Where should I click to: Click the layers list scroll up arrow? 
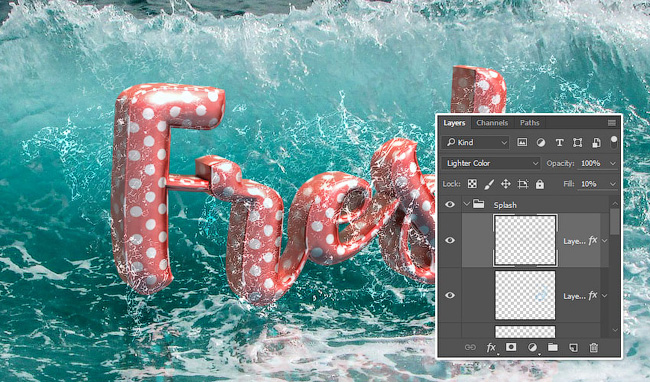pos(615,203)
